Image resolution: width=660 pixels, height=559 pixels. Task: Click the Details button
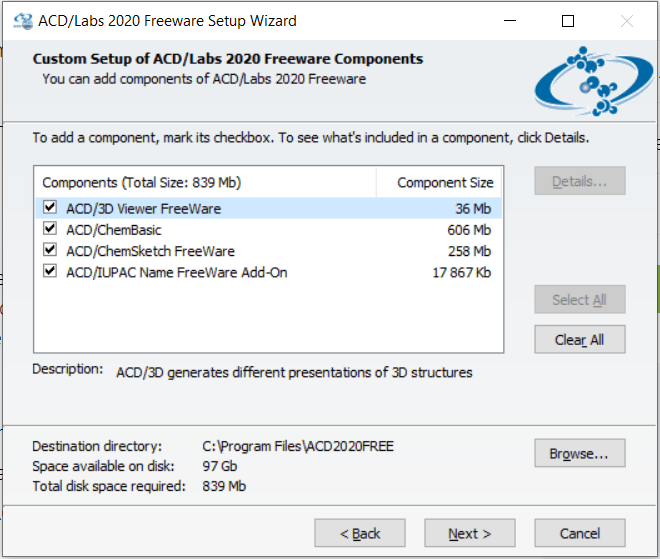(x=580, y=181)
